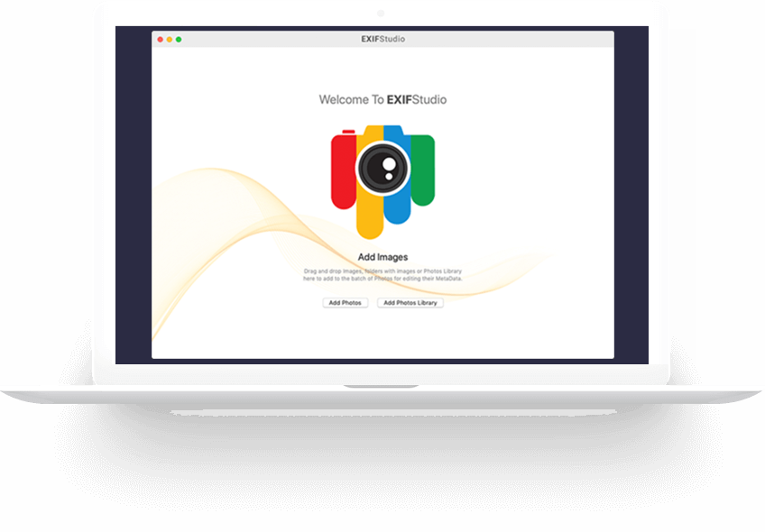Click the laptop webcam above the screen
Viewport: 765px width, 532px height.
click(382, 14)
